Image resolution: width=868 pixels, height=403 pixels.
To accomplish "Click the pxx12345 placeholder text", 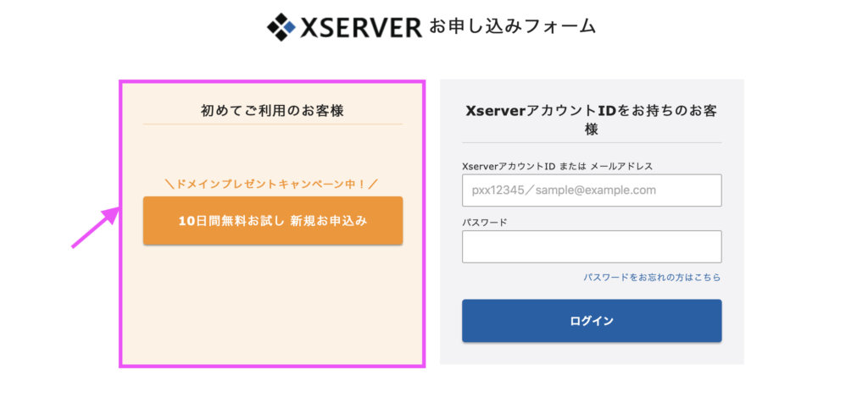I will coord(564,190).
